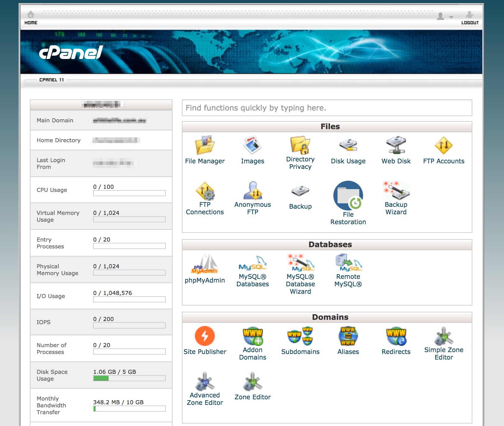Open the Backup icon
Screen dimensions: 504x426
pos(300,191)
